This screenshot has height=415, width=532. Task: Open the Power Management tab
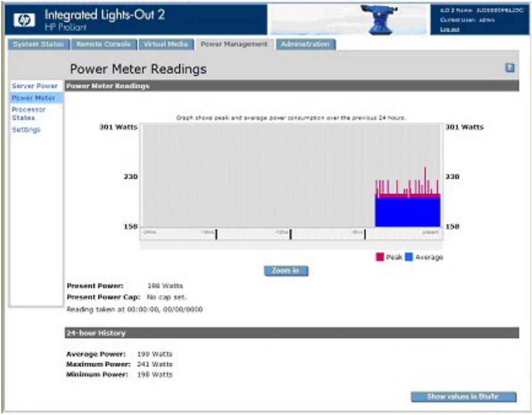[234, 44]
